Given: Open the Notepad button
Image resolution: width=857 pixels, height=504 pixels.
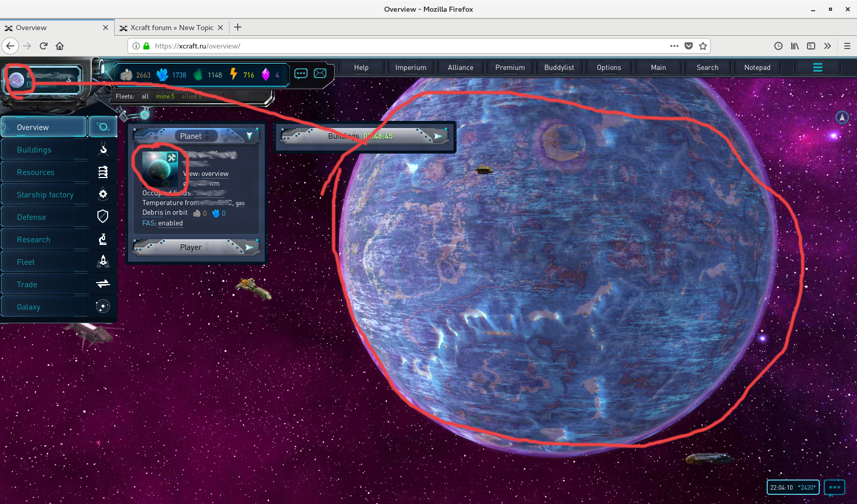Looking at the screenshot, I should pyautogui.click(x=757, y=67).
